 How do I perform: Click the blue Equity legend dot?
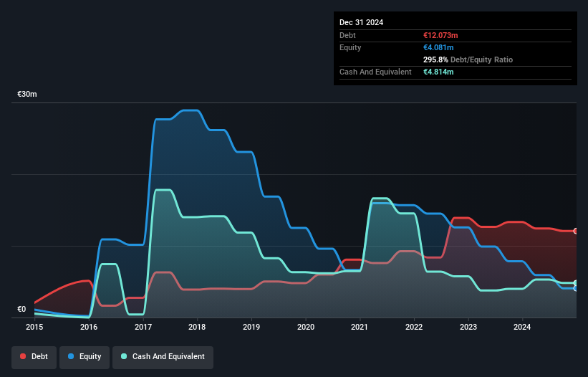[71, 356]
